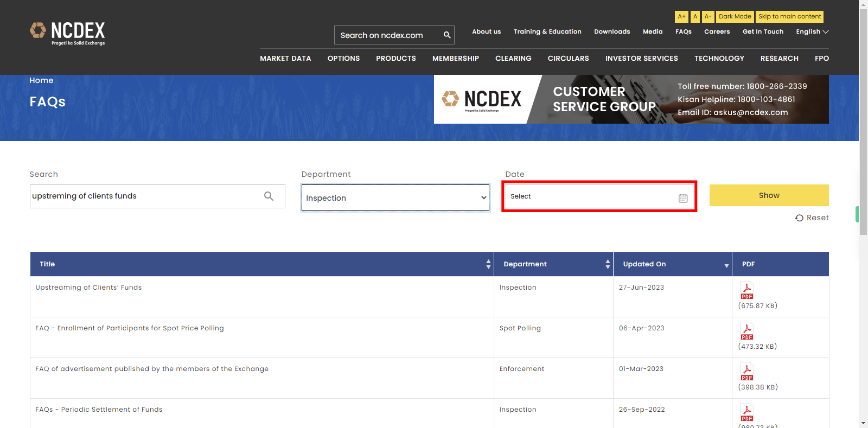The height and width of the screenshot is (428, 868).
Task: Click Home breadcrumb link
Action: point(41,80)
